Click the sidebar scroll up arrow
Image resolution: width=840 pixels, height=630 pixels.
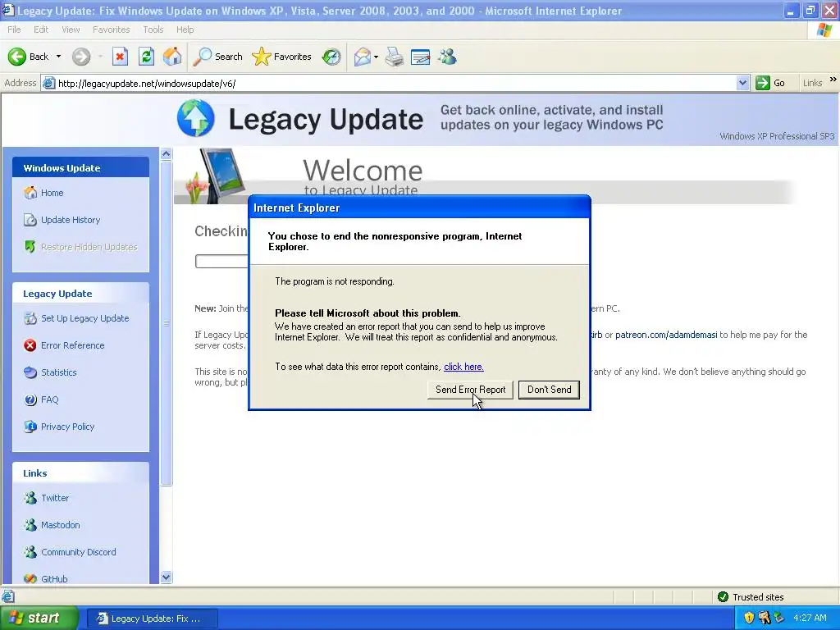[166, 154]
